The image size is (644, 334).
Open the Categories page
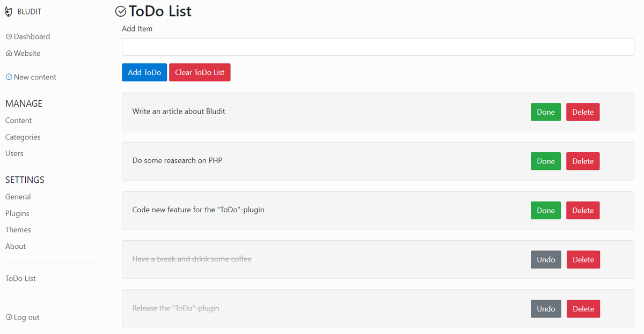[x=23, y=137]
